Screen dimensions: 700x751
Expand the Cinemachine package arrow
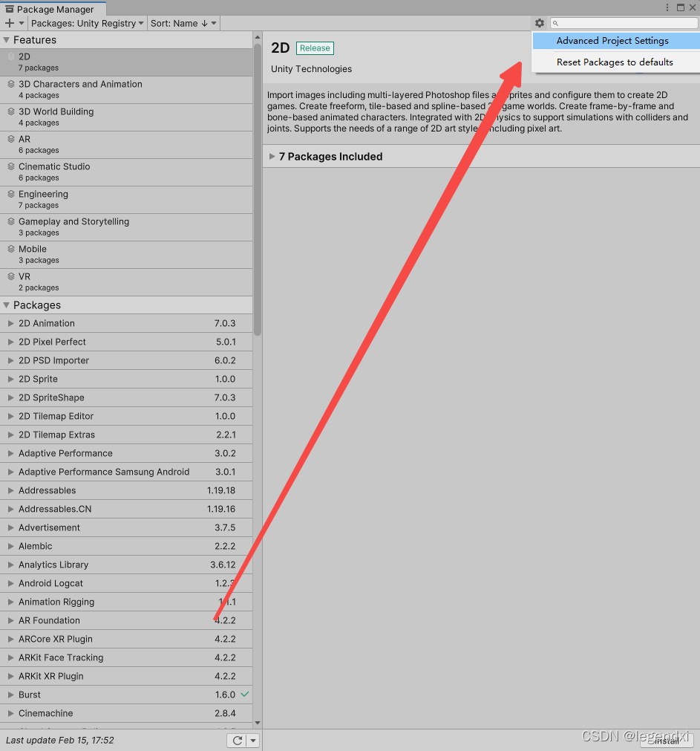coord(10,713)
